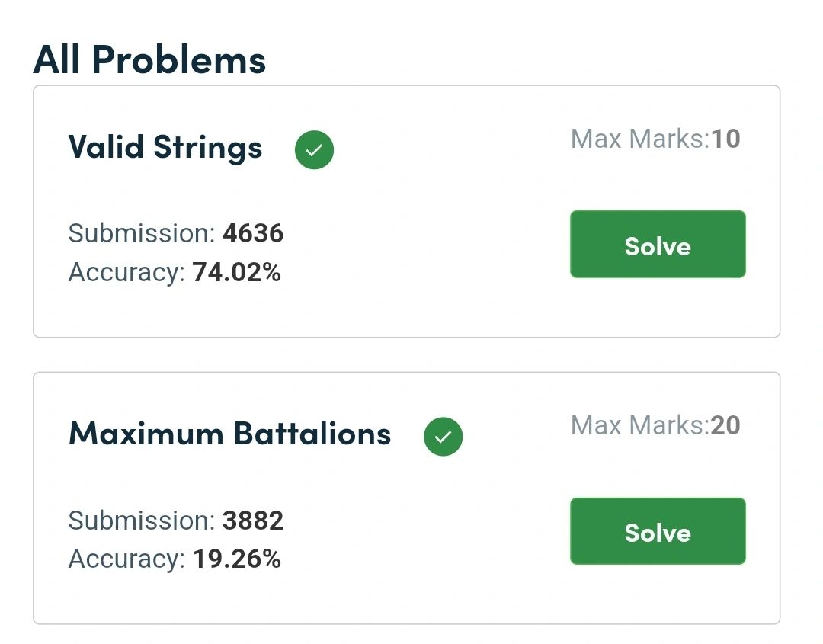
Task: Click Max Marks:10 label
Action: [x=655, y=139]
